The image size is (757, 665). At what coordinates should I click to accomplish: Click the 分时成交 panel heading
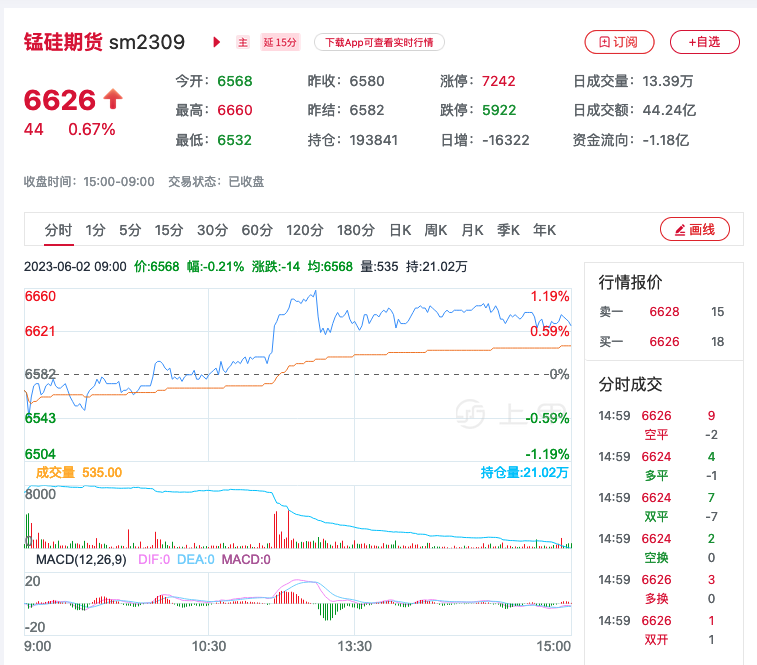631,384
